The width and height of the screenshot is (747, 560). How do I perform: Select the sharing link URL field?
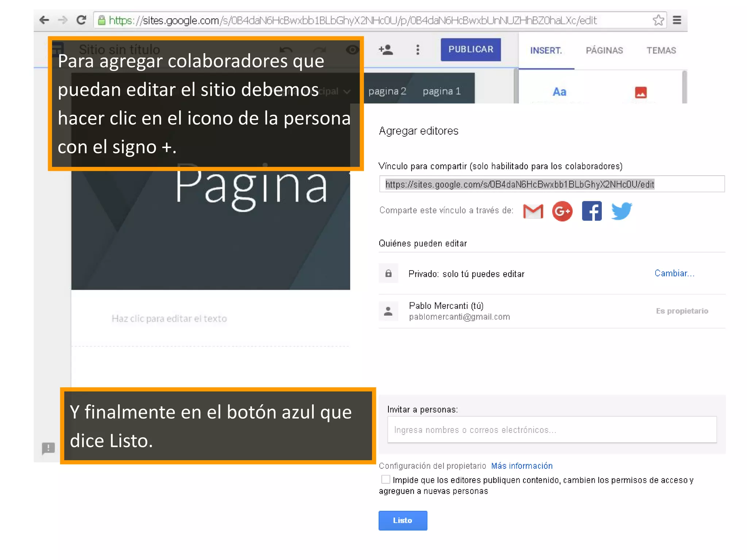click(x=552, y=184)
